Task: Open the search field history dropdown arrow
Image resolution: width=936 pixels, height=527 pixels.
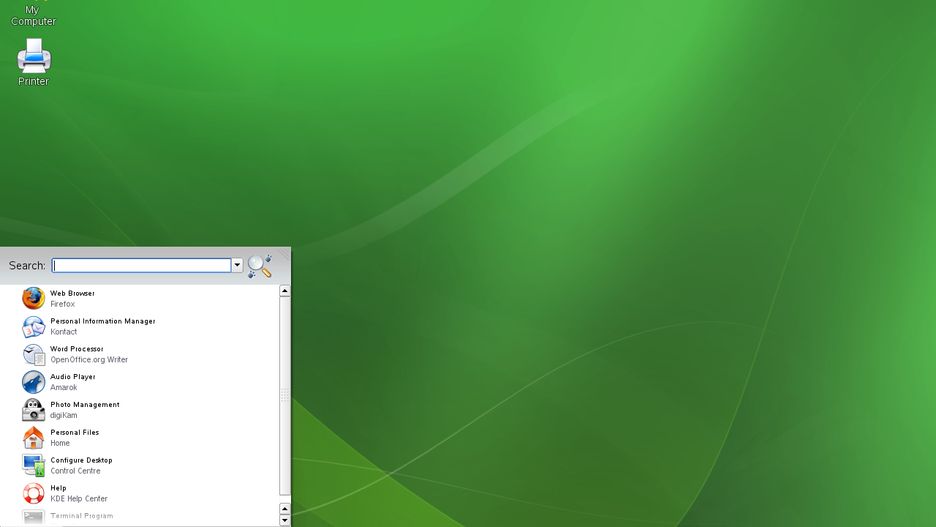Action: pos(238,266)
